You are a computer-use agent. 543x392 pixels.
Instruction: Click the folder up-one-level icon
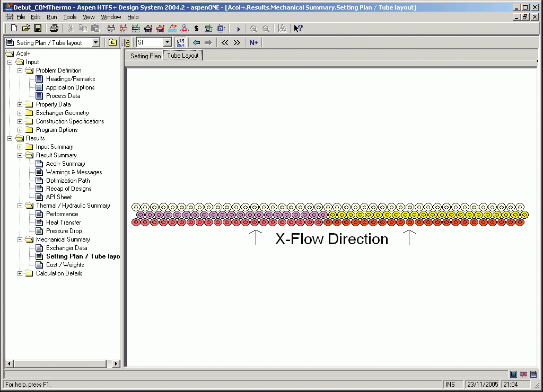pyautogui.click(x=112, y=42)
